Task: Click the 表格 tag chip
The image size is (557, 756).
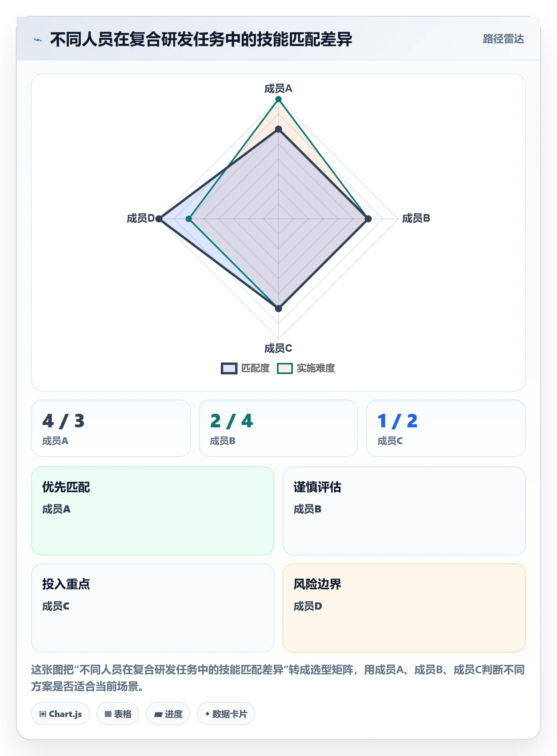Action: click(x=118, y=714)
